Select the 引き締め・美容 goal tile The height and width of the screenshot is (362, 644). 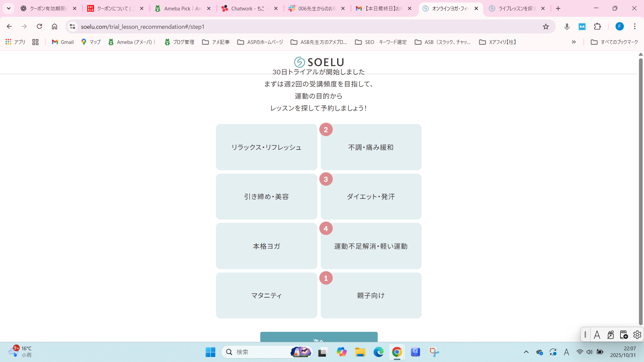[x=266, y=196]
